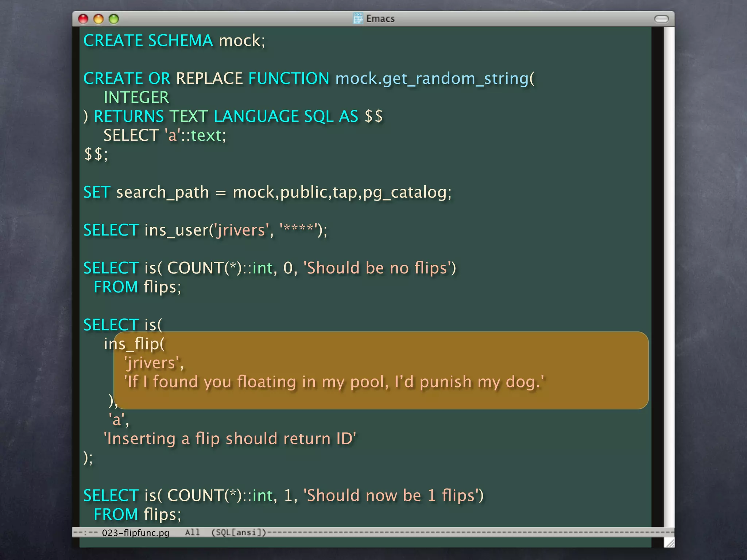Screen dimensions: 747x560
Task: Click the first 'FROM flips;' line
Action: click(137, 287)
